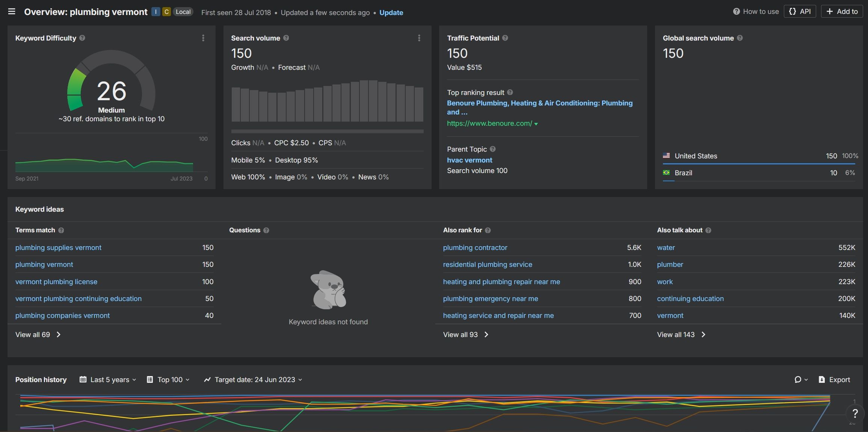Open the comment bubble icon dropdown

pos(801,379)
